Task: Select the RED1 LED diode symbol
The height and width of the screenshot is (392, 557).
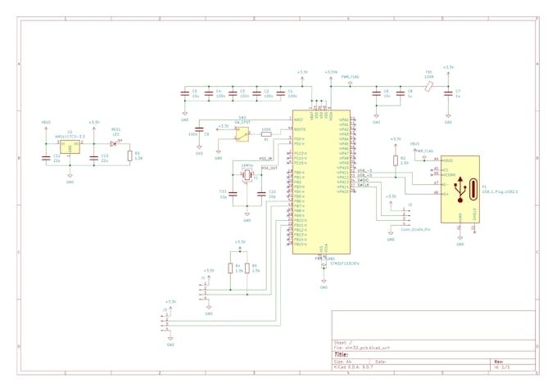Action: coord(113,144)
